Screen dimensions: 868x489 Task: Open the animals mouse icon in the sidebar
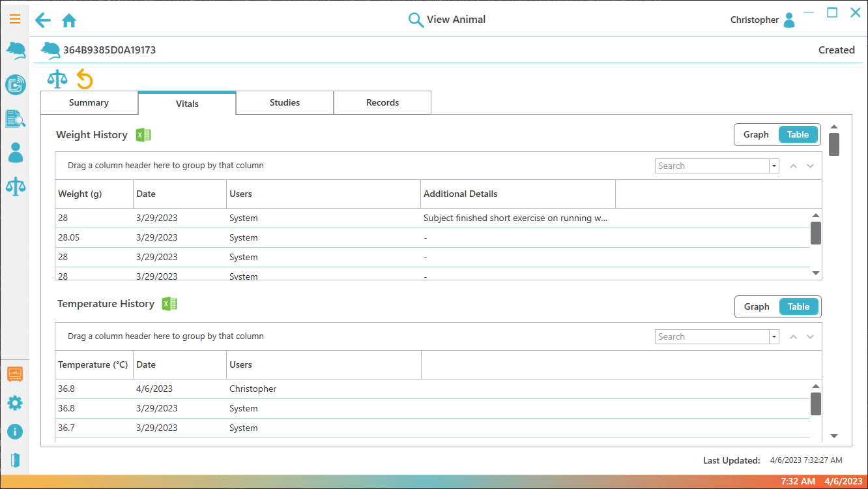16,50
